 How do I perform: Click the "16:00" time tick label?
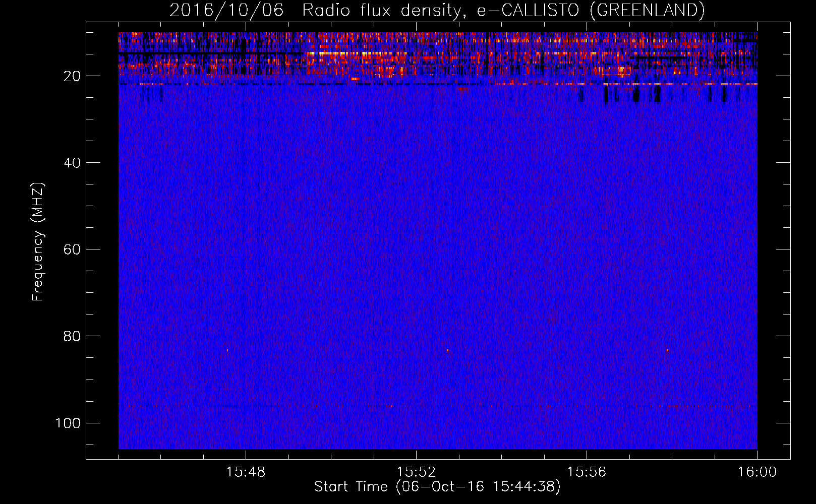(x=757, y=472)
